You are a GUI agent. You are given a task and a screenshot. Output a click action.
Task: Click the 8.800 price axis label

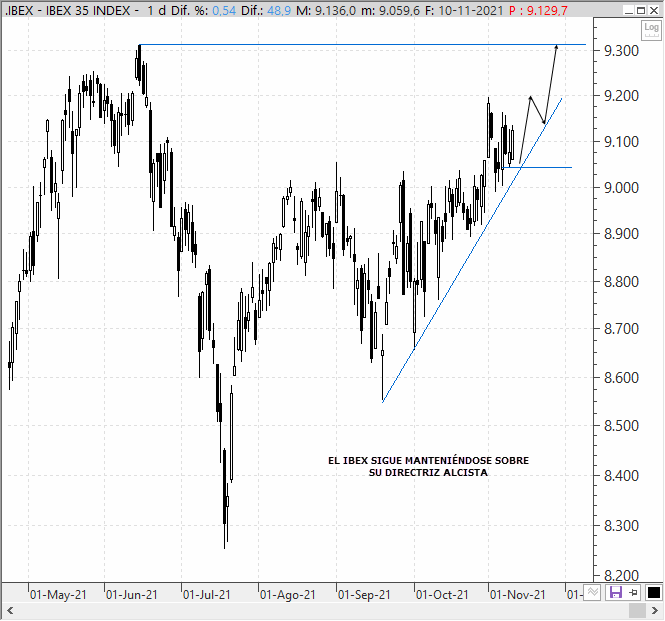(621, 282)
